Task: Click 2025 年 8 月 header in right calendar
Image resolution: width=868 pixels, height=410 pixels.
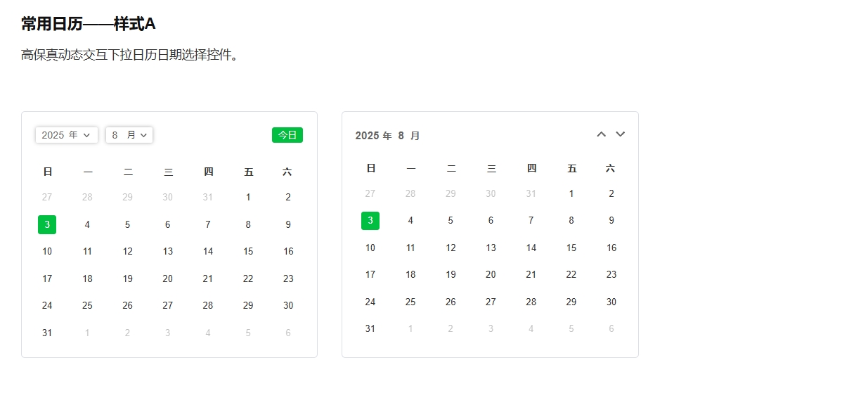Action: point(387,136)
